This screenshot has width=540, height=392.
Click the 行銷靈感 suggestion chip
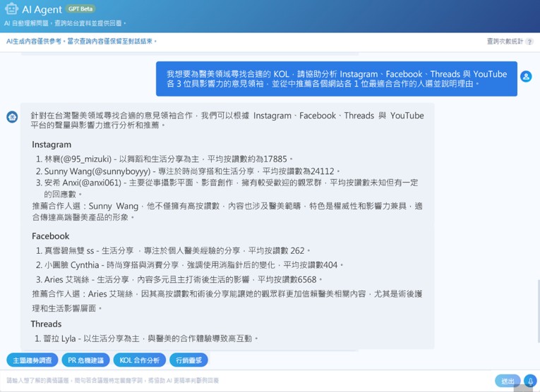[188, 360]
